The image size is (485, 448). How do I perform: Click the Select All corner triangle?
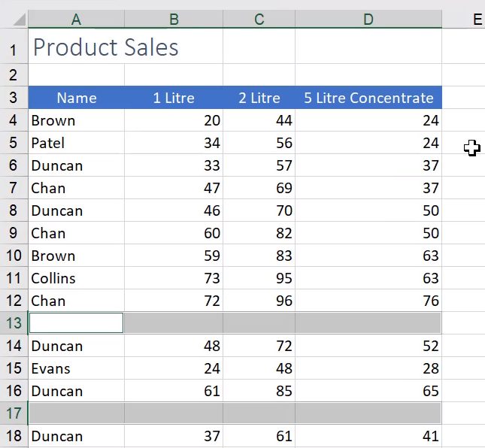(20, 20)
